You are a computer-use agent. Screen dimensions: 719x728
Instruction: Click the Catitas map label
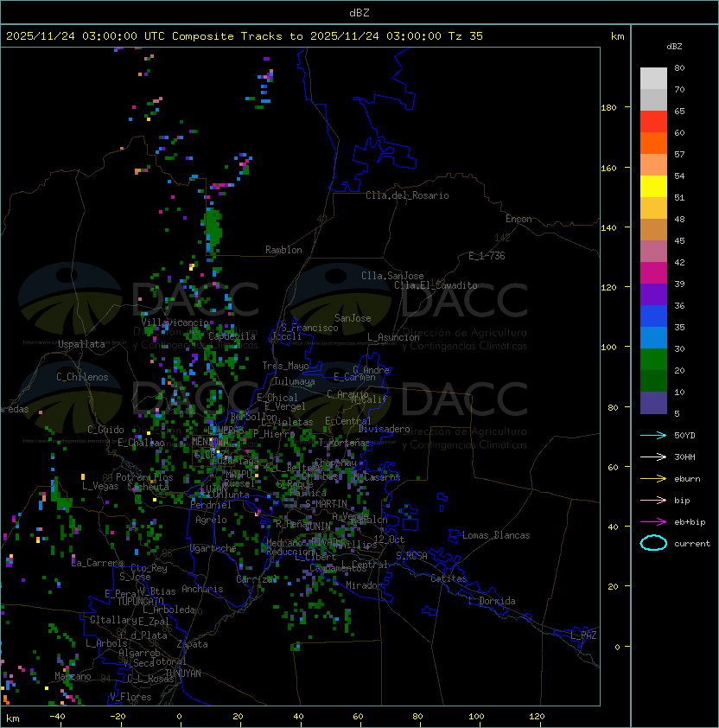[449, 578]
